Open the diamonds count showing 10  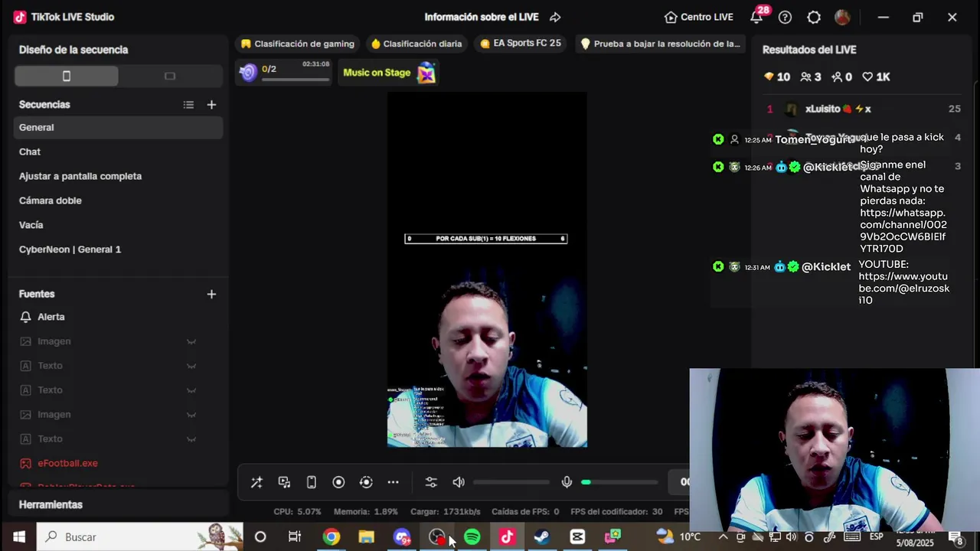tap(776, 77)
